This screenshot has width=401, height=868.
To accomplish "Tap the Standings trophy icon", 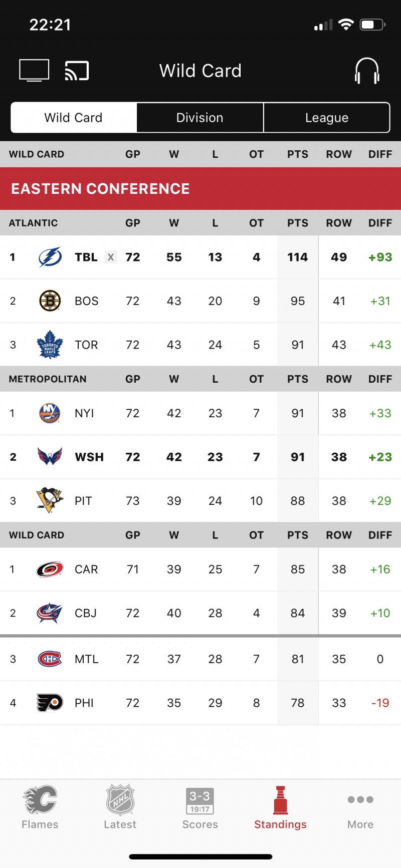I will pyautogui.click(x=280, y=800).
